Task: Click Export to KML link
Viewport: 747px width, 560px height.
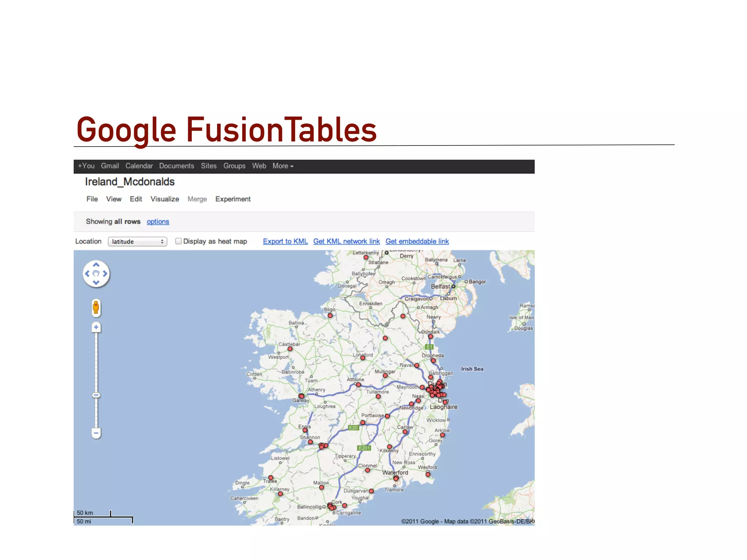Action: [285, 241]
